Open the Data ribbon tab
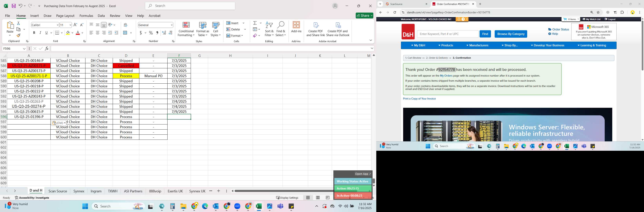This screenshot has height=212, width=644. click(101, 16)
